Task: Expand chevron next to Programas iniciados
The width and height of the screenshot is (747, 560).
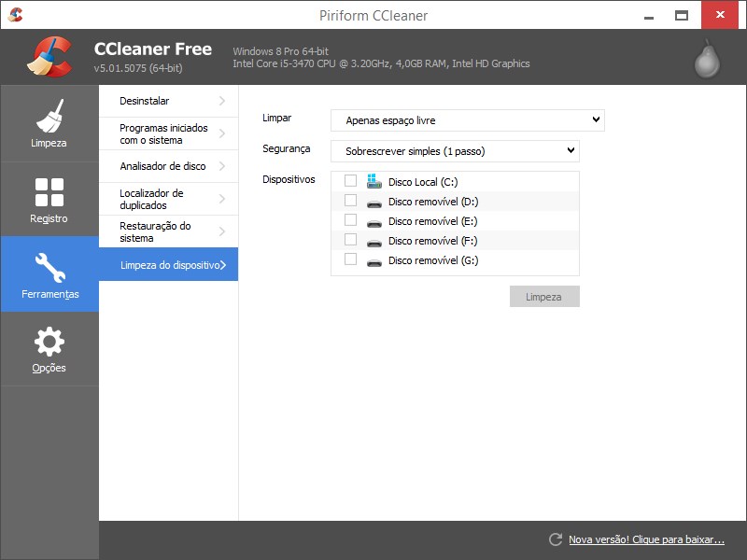Action: pos(222,133)
